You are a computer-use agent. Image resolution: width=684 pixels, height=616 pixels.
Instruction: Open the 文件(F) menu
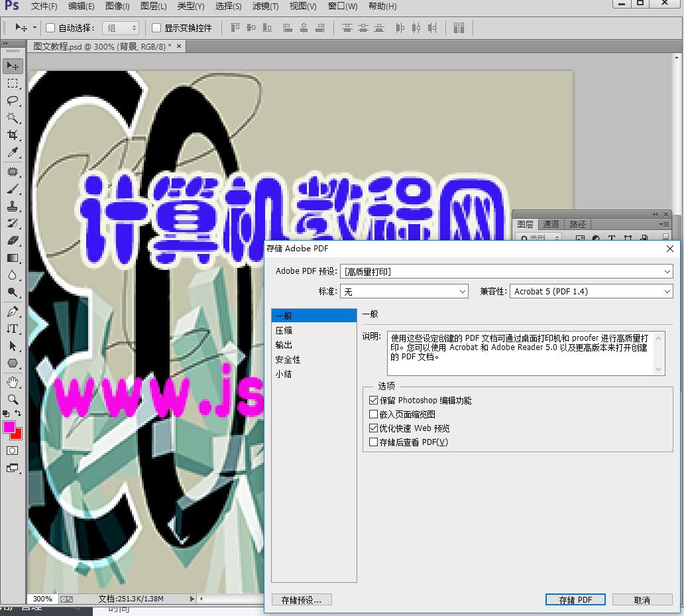click(44, 6)
